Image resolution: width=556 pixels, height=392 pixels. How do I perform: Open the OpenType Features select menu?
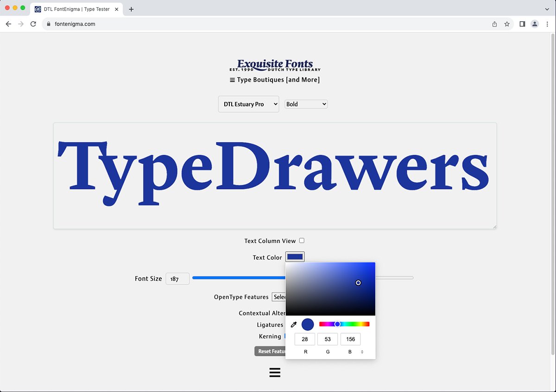pyautogui.click(x=279, y=297)
